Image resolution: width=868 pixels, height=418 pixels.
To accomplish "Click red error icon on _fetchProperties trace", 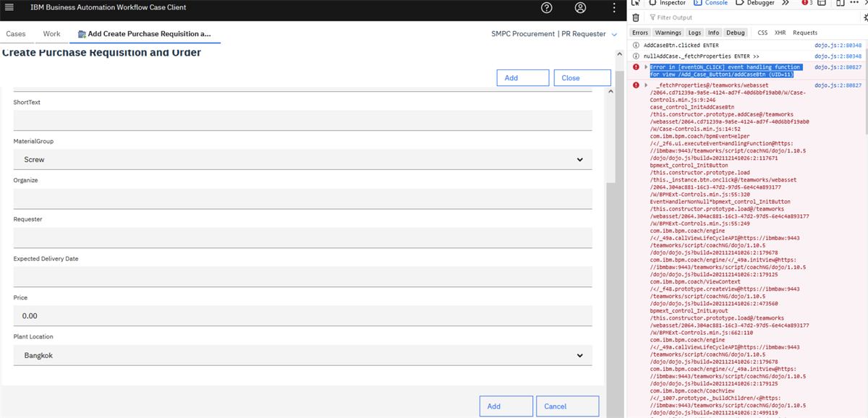I will pos(636,85).
